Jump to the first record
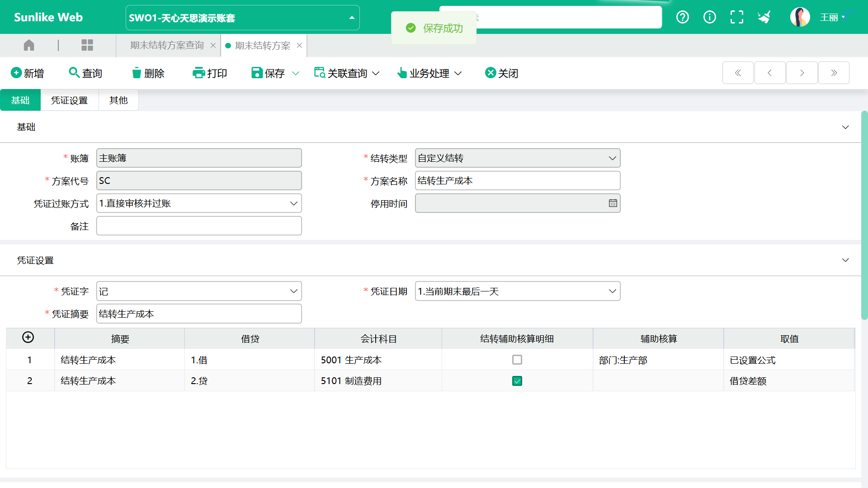868x488 pixels. (738, 73)
